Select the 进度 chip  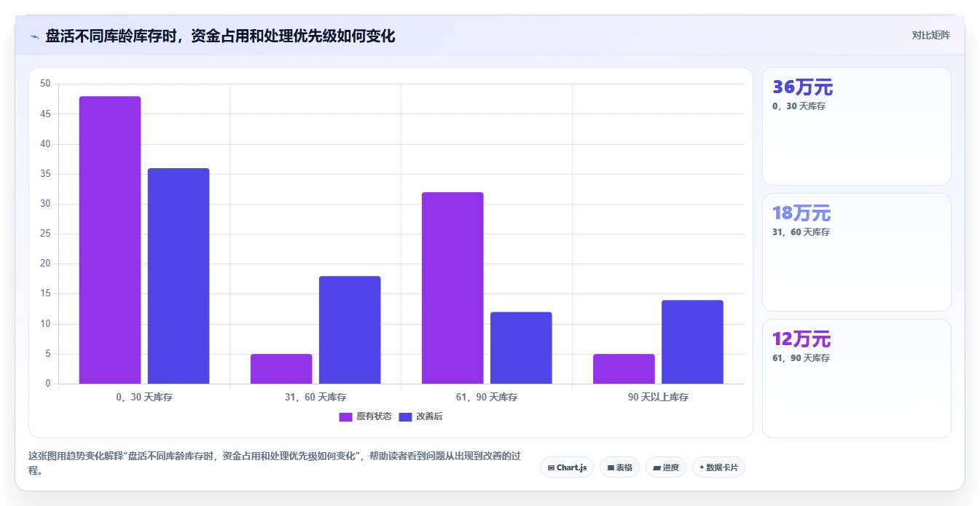(x=666, y=467)
